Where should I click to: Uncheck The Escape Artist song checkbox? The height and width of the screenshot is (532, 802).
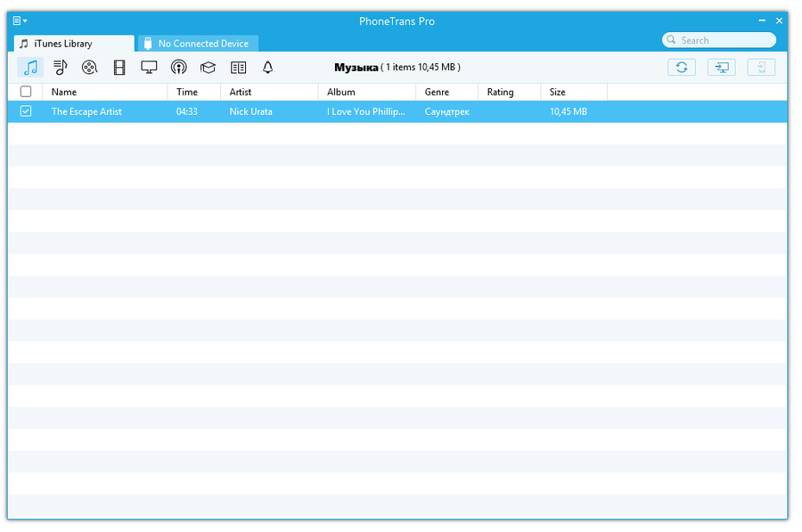pos(26,110)
